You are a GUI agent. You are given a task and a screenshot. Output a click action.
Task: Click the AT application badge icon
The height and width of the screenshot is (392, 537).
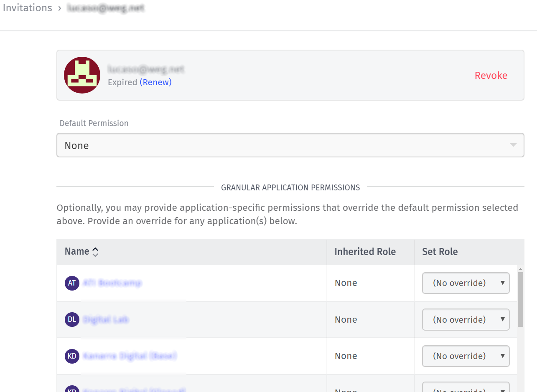coord(72,283)
